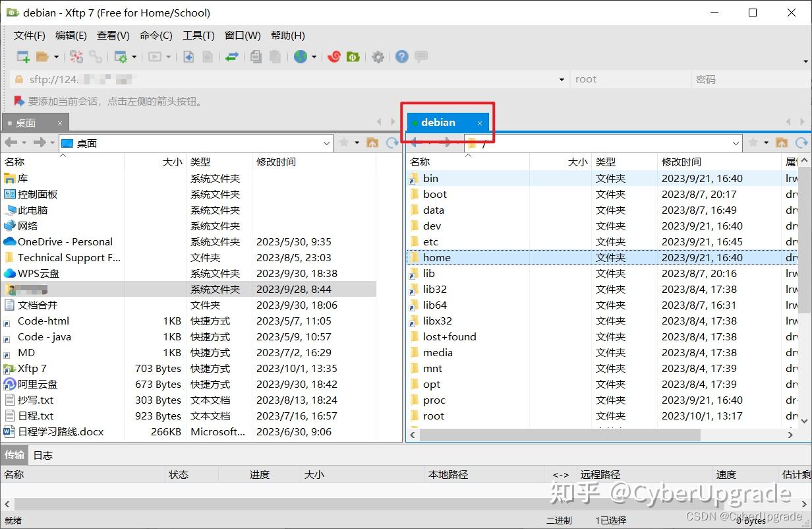
Task: Open session properties via gear icon
Action: [x=122, y=57]
